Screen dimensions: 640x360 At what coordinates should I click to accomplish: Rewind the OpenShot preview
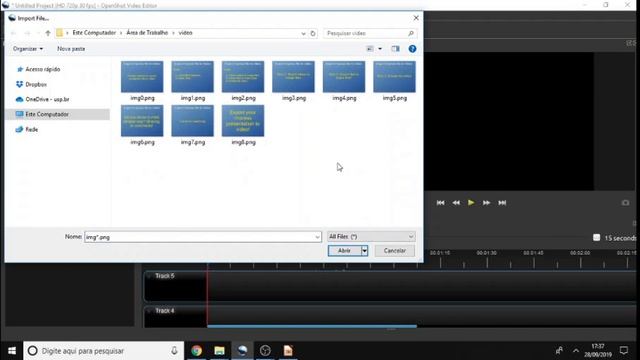(x=456, y=203)
